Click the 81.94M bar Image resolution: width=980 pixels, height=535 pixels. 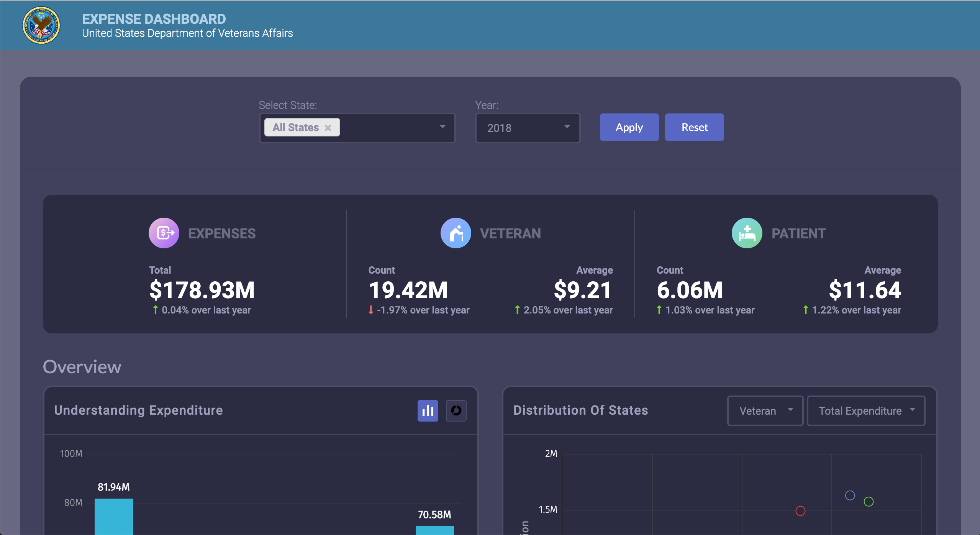[114, 517]
